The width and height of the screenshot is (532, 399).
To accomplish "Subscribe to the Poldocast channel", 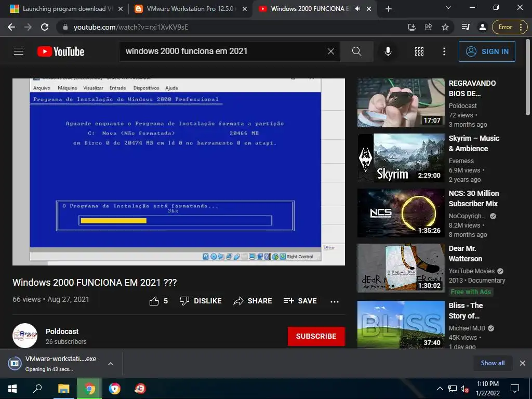I will click(316, 336).
